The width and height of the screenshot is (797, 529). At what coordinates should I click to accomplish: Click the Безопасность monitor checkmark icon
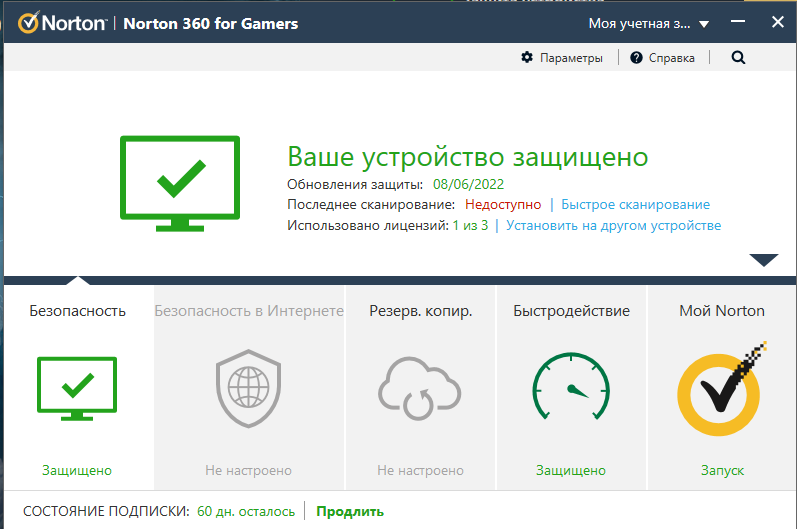(77, 389)
